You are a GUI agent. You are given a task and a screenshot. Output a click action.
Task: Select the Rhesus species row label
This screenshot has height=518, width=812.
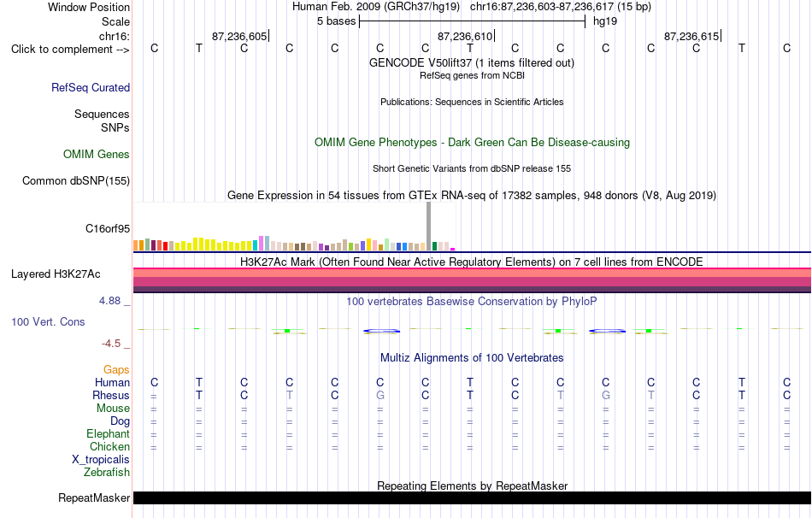point(111,395)
